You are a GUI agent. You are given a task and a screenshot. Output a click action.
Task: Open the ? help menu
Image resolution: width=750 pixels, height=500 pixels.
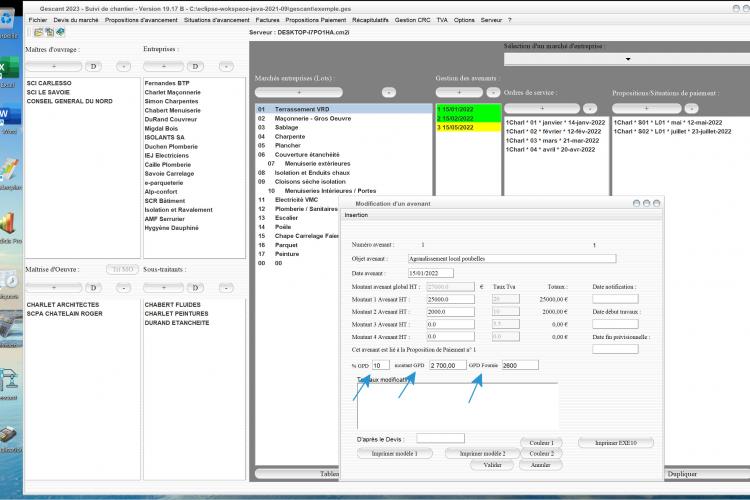pyautogui.click(x=510, y=20)
